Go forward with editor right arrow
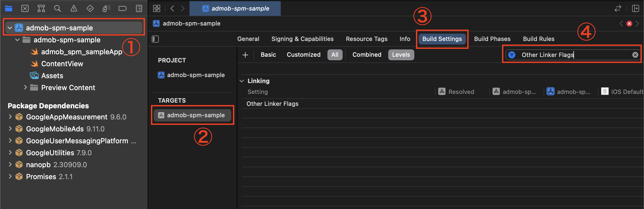The image size is (644, 209). pyautogui.click(x=183, y=8)
